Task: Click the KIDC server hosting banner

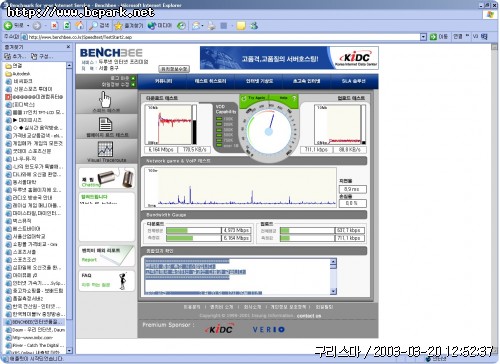Action: click(289, 58)
